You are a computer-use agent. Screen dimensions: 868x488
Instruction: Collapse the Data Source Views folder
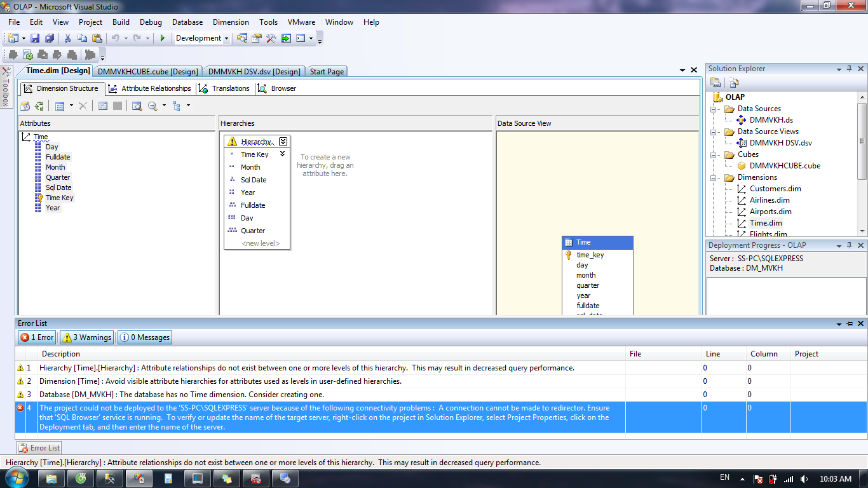tap(714, 132)
